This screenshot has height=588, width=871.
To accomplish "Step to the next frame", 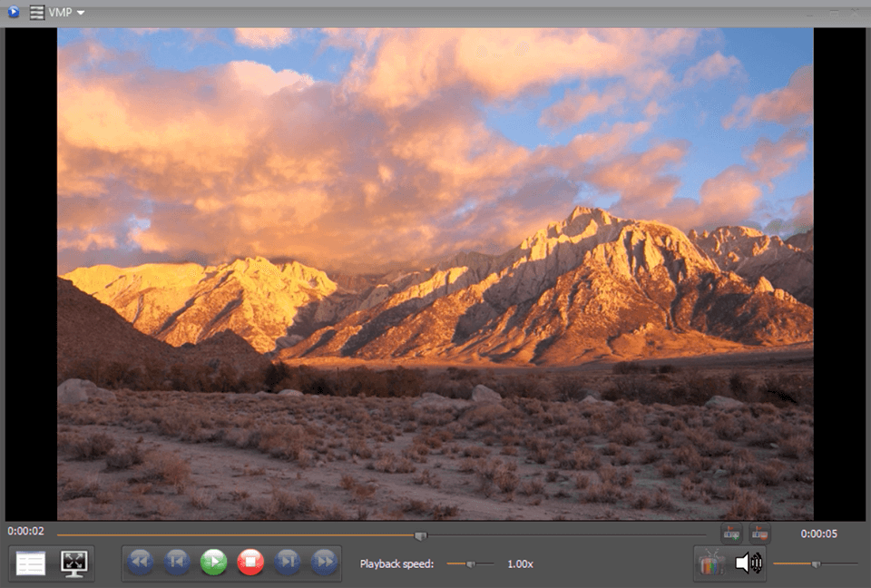I will pos(289,562).
